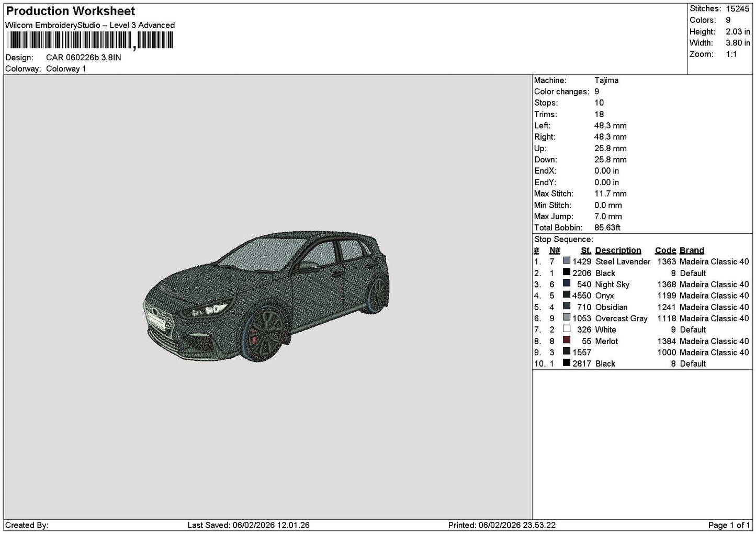The height and width of the screenshot is (534, 756).
Task: Click the Height value 2.03 in
Action: pyautogui.click(x=738, y=31)
